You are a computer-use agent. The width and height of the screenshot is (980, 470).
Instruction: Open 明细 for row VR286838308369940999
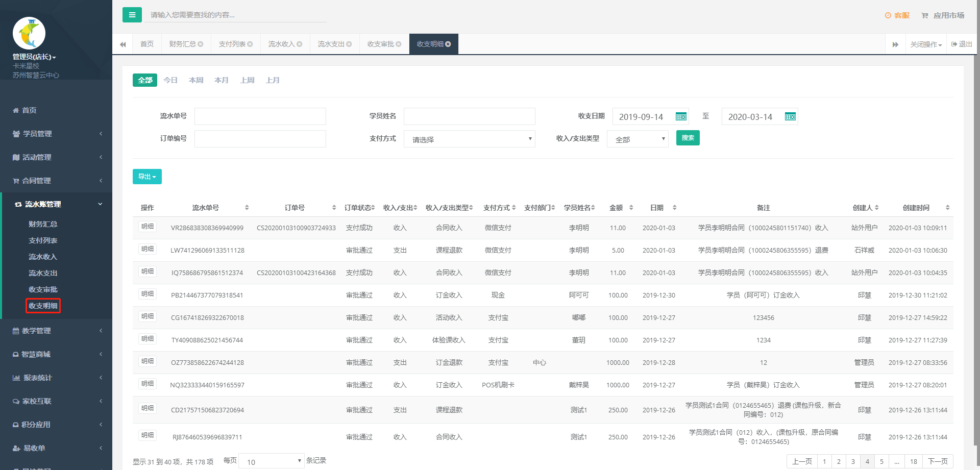point(148,227)
